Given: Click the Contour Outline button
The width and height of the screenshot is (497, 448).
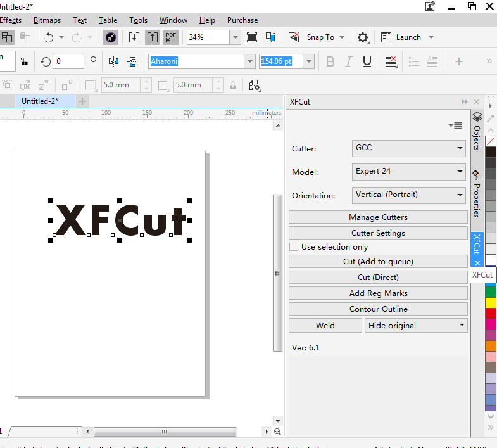Looking at the screenshot, I should (x=378, y=309).
